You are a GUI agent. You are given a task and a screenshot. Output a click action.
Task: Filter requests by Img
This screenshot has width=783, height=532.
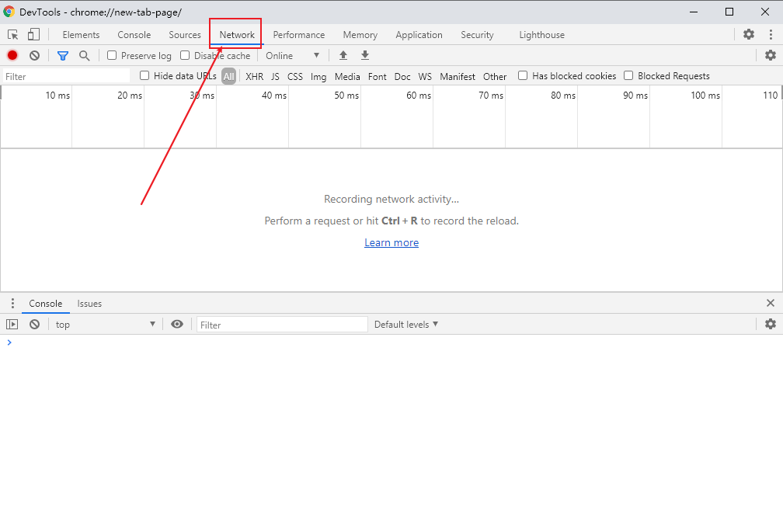coord(318,76)
